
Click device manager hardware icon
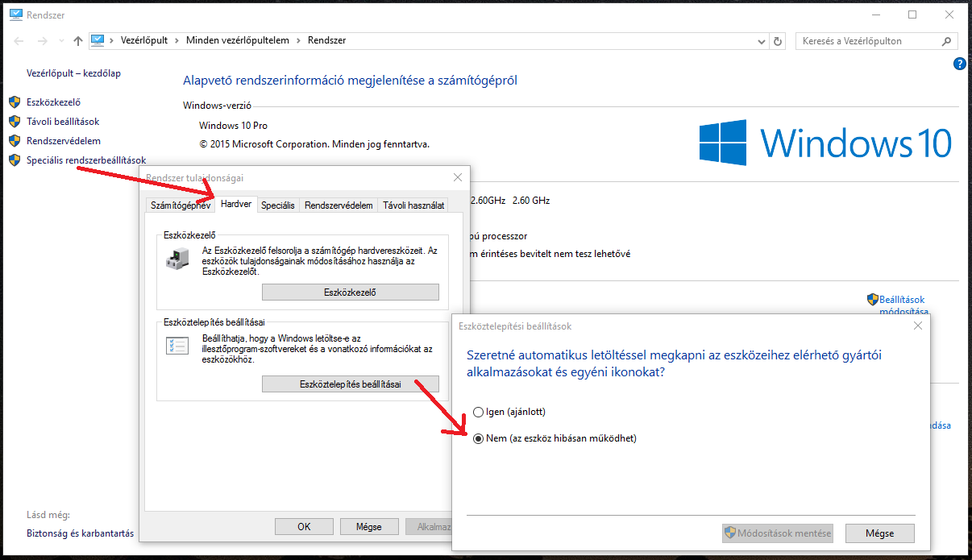(x=177, y=259)
